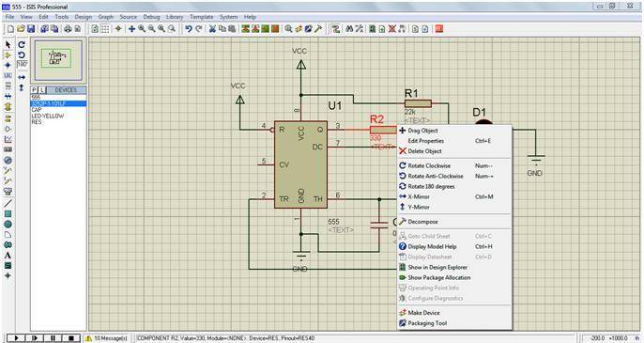The height and width of the screenshot is (343, 644).
Task: Click the Cut scissors icon
Action: [212, 29]
